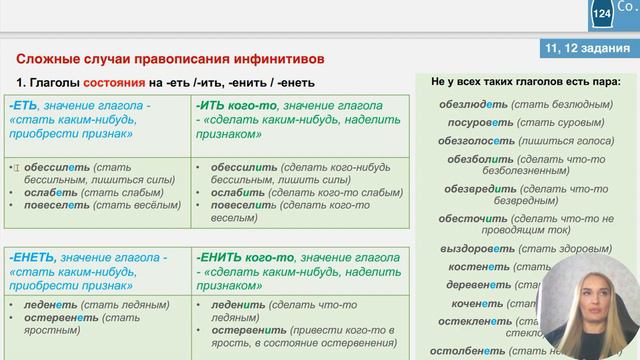Click the word 'остолбенеть' in right panel

(467, 351)
